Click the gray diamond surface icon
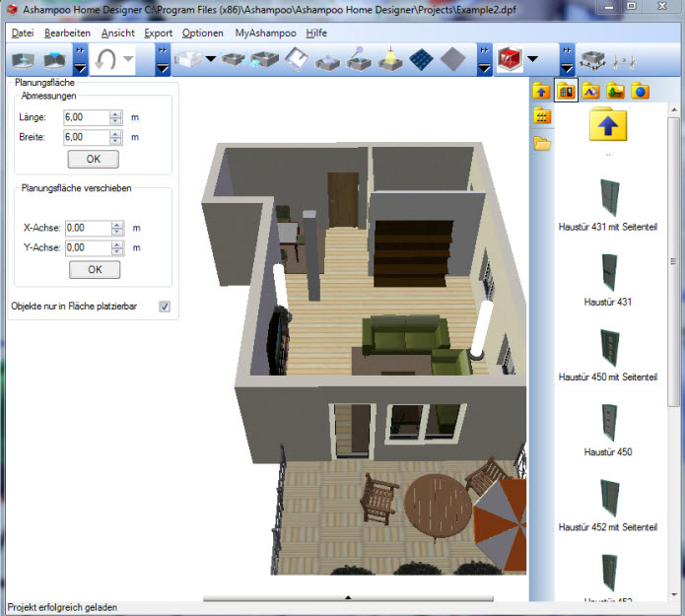This screenshot has height=616, width=685. pos(452,59)
